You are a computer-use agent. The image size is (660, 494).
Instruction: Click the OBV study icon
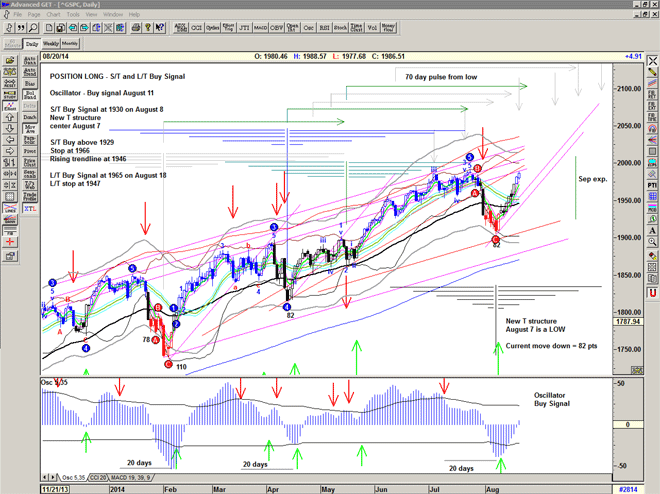click(x=277, y=29)
